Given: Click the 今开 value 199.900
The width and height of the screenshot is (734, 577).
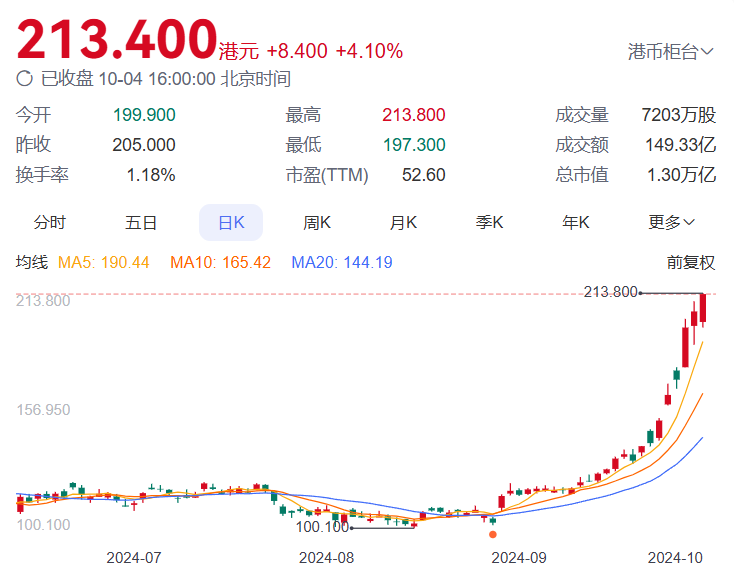Looking at the screenshot, I should (x=144, y=115).
